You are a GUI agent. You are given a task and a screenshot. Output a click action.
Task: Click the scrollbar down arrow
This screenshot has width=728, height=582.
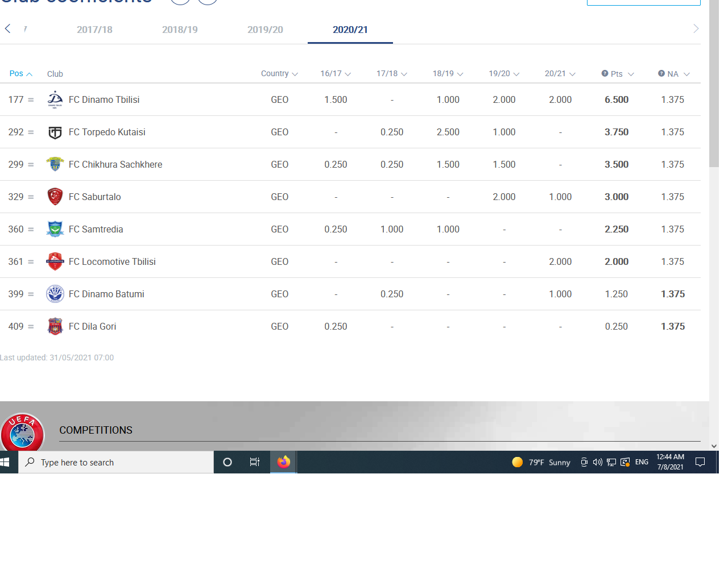pyautogui.click(x=714, y=446)
